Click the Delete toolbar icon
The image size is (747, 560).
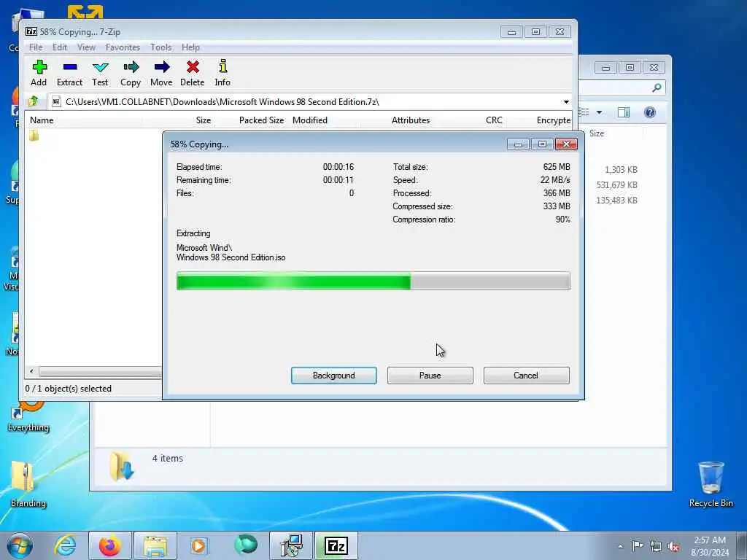point(193,73)
